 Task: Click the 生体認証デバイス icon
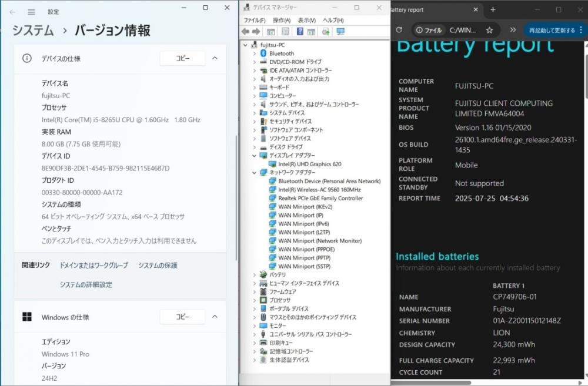(x=263, y=360)
